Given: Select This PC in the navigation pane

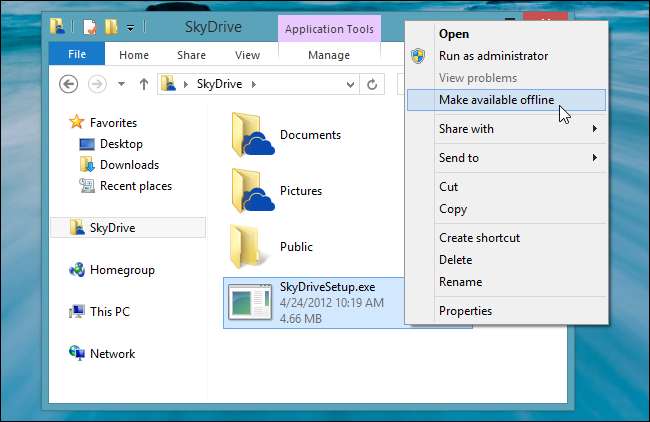Looking at the screenshot, I should 110,312.
